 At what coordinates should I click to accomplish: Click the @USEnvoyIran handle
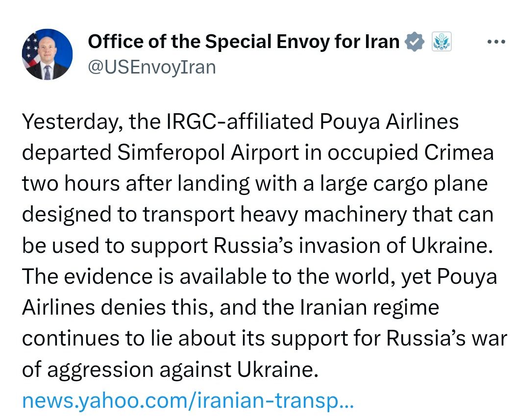151,67
